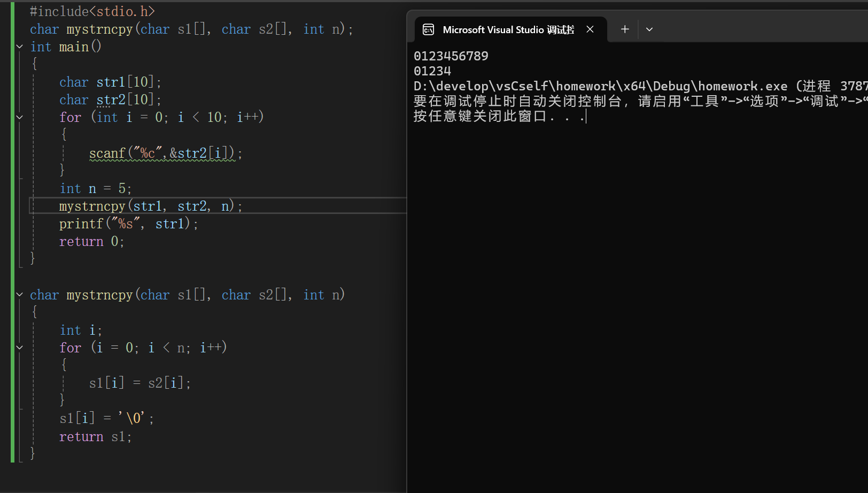Viewport: 868px width, 493px height.
Task: Click the 'int n = 5;' line
Action: [95, 188]
